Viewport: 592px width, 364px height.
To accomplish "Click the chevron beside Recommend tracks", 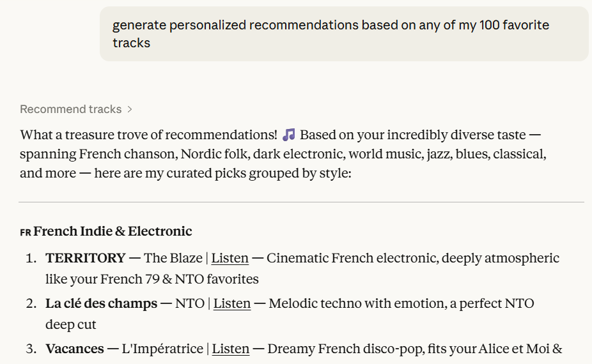I will click(130, 109).
